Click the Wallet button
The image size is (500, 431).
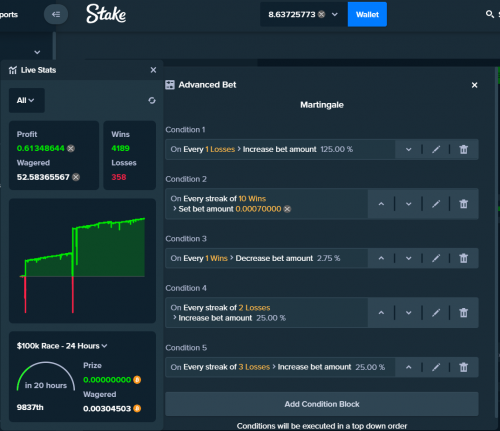point(367,14)
